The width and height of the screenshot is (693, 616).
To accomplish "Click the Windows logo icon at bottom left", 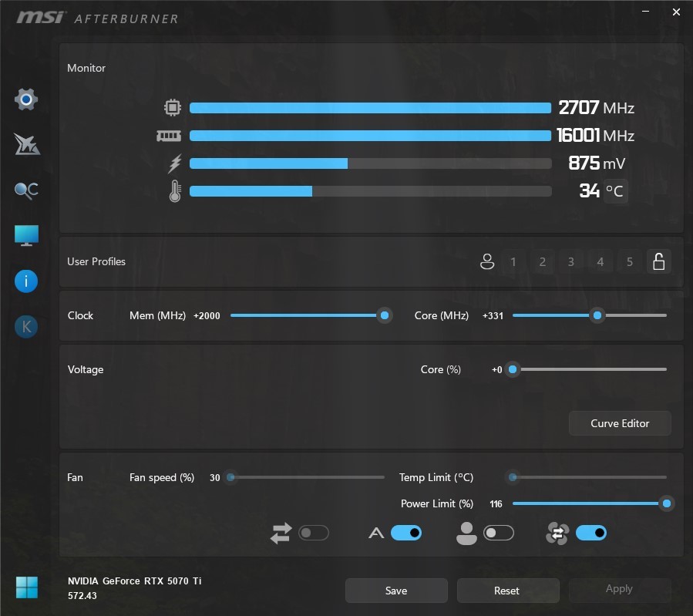I will (x=26, y=587).
